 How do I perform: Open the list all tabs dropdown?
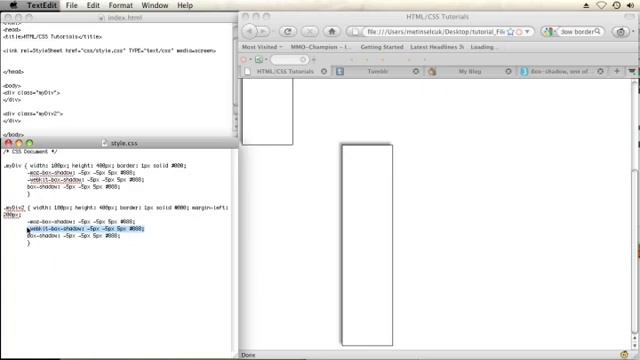coord(631,71)
